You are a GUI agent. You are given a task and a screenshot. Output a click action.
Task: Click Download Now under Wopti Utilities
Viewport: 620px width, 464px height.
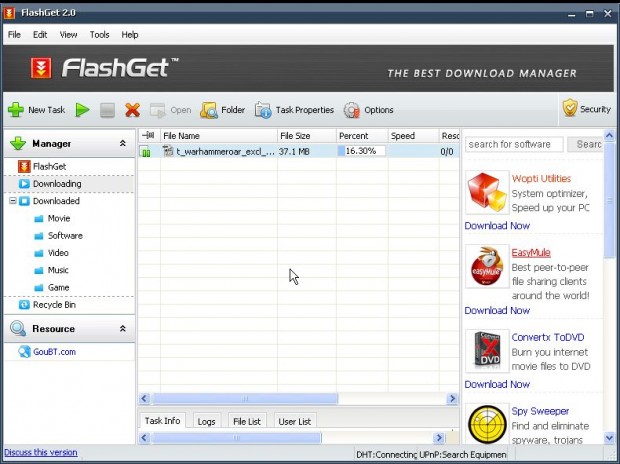497,225
